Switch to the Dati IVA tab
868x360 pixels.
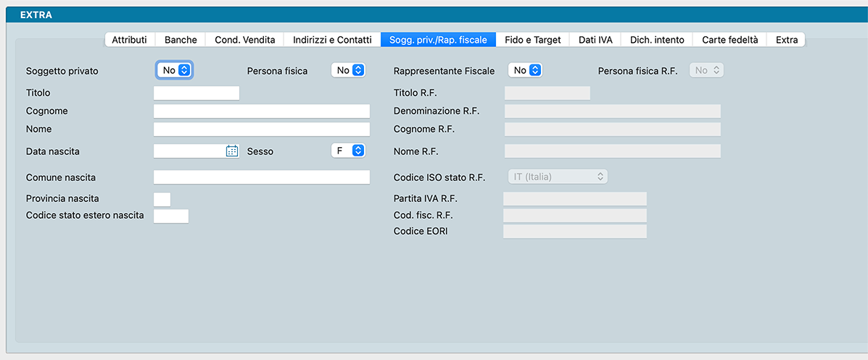coord(595,40)
